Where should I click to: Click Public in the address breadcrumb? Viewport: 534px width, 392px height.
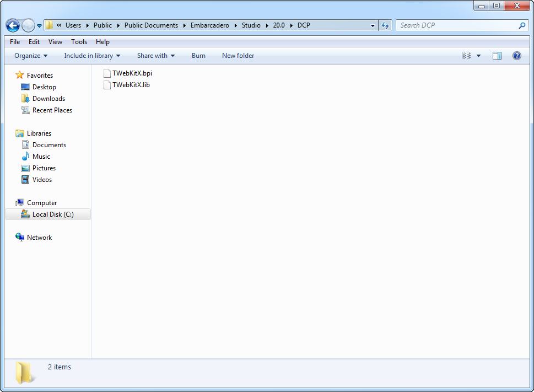103,25
